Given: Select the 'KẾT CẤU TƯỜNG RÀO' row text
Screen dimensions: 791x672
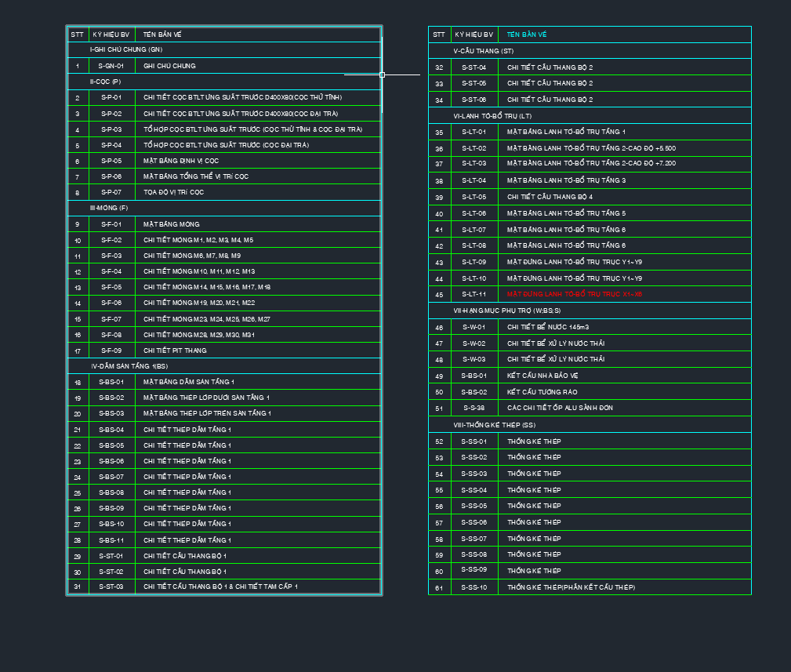Looking at the screenshot, I should coord(541,391).
